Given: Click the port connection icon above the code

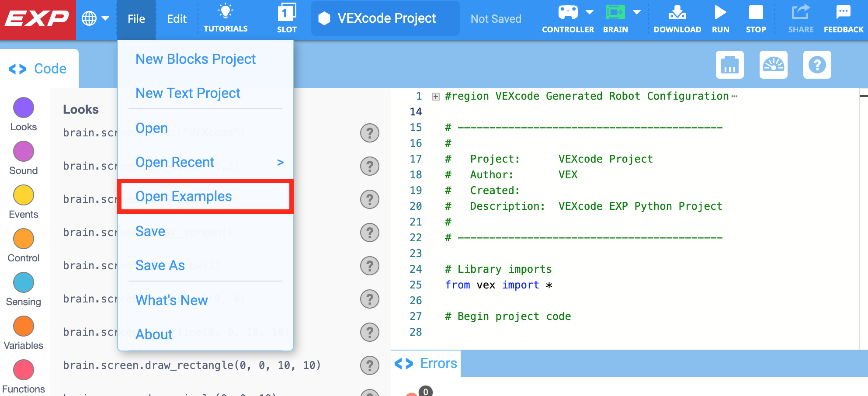Looking at the screenshot, I should [729, 65].
